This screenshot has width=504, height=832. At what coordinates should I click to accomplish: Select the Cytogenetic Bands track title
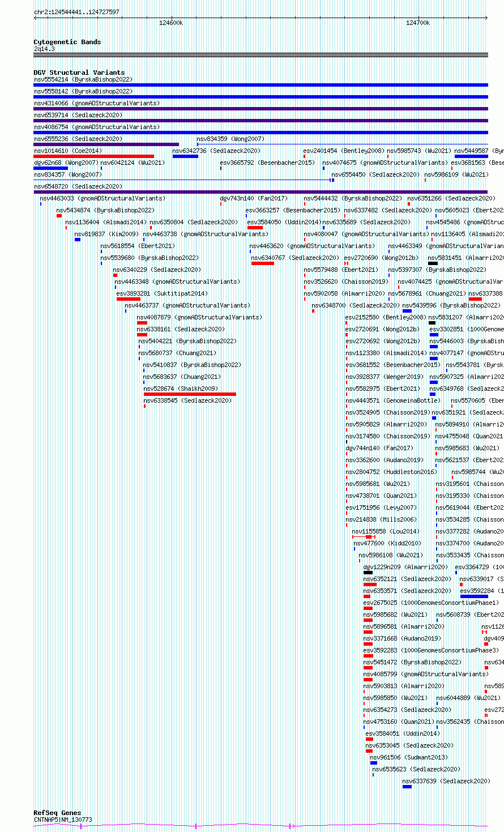pos(67,42)
